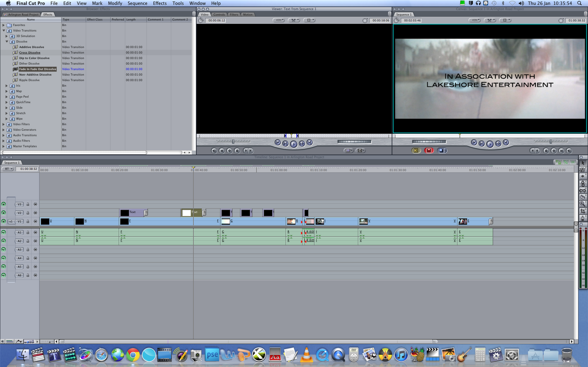
Task: Click the blue Replace edit button in Canvas
Action: 442,150
